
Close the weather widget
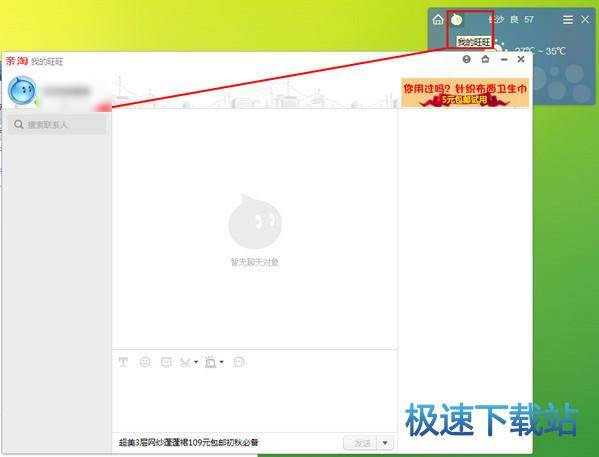click(585, 19)
